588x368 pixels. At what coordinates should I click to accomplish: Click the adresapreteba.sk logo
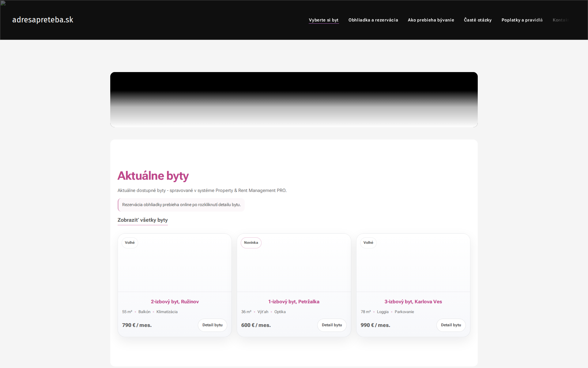tap(43, 20)
